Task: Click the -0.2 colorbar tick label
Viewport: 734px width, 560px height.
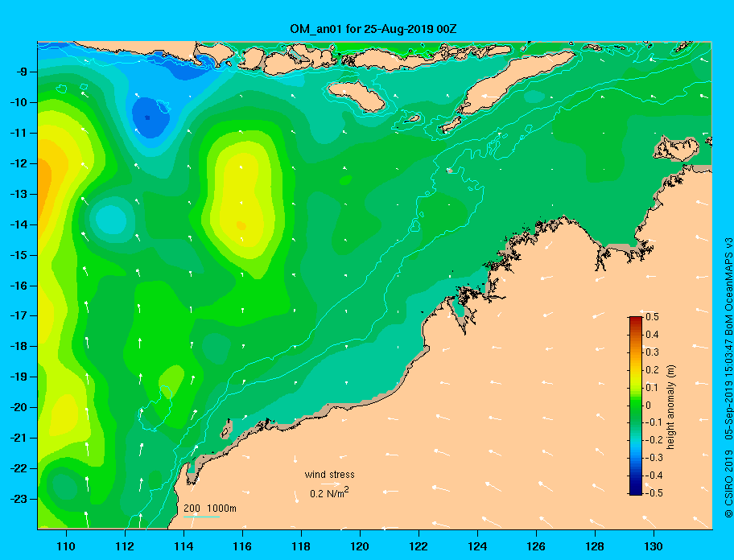Action: click(x=654, y=440)
